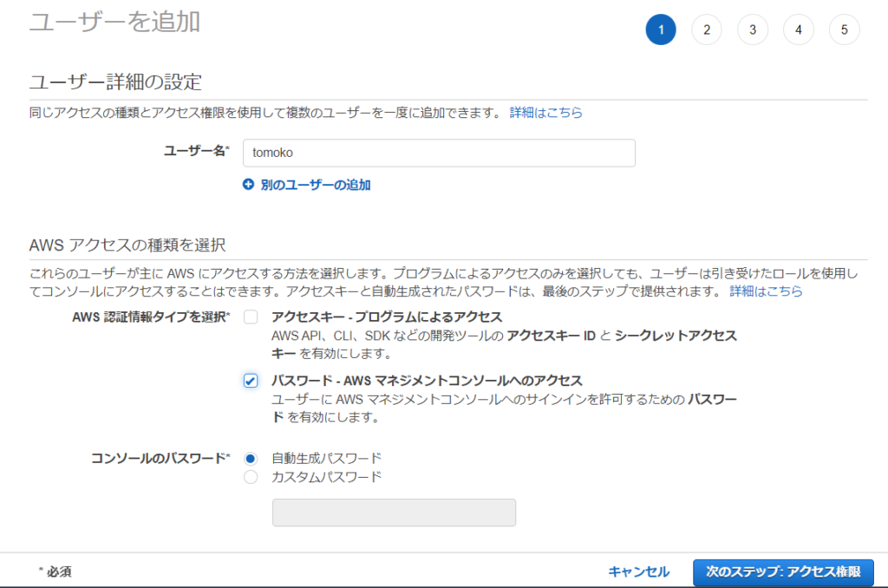Click the パスワード - AWS マネジメントコンソールへのアクセス label
Screen dimensions: 888x588
click(427, 381)
